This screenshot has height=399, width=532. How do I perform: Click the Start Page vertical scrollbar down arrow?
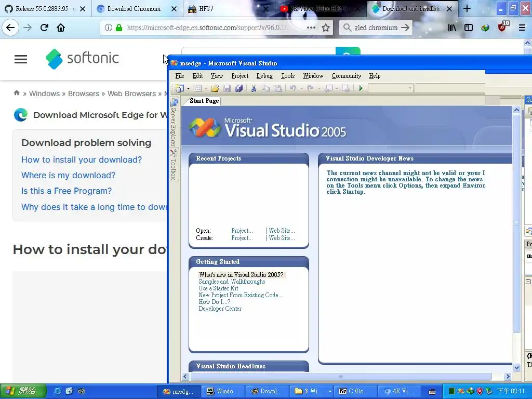pos(516,367)
